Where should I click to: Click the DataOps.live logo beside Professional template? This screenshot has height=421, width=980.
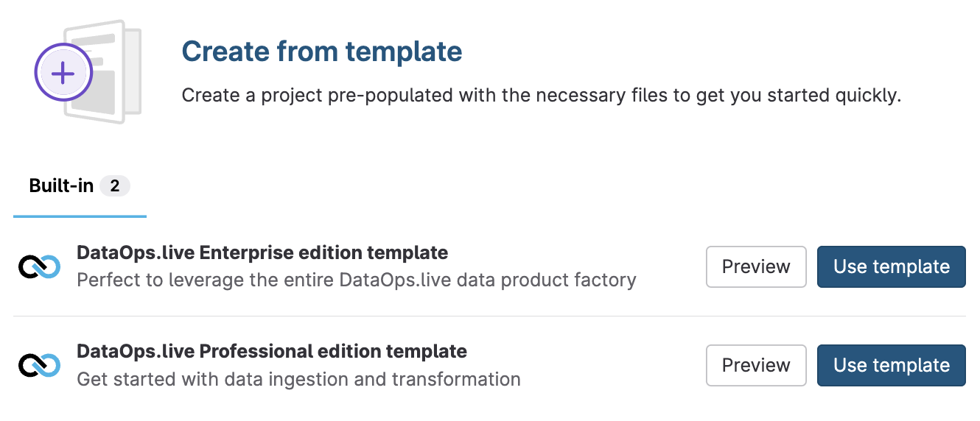tap(39, 365)
